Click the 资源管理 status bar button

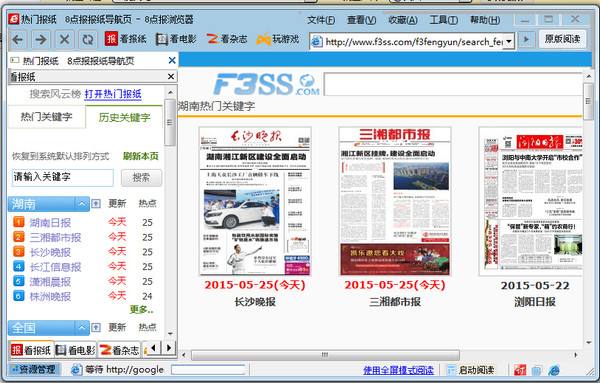(34, 369)
